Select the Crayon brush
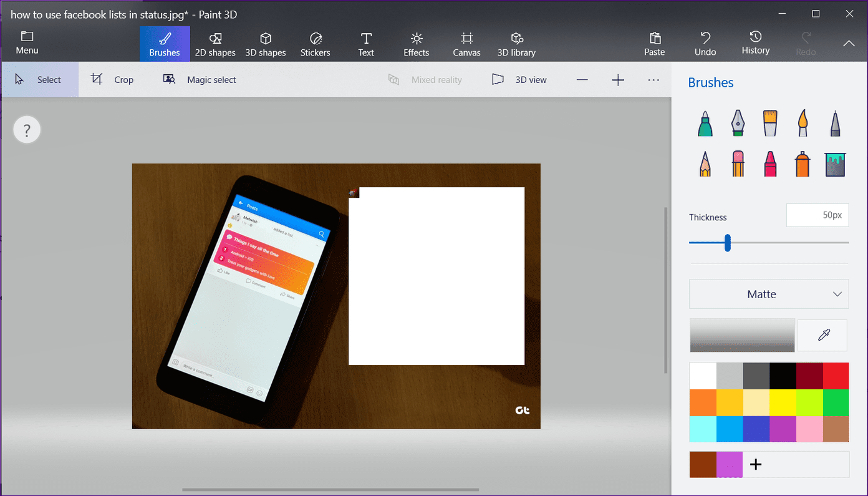Image resolution: width=868 pixels, height=496 pixels. (x=770, y=164)
